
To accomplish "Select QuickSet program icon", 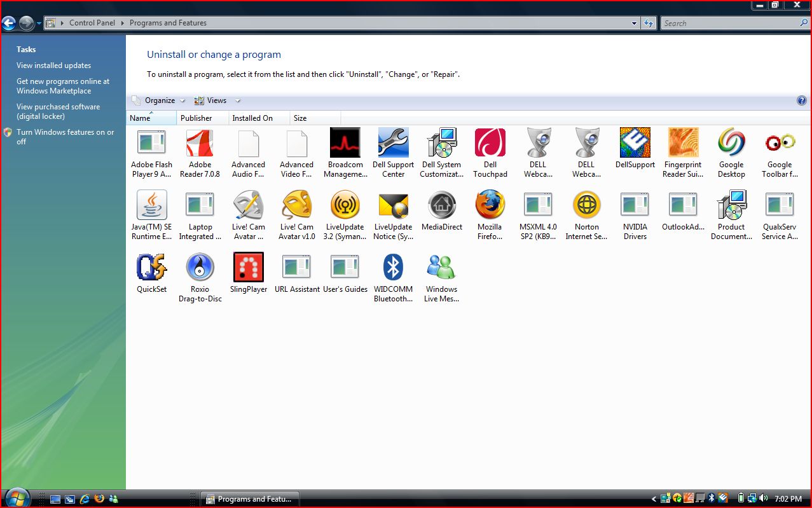I will (x=151, y=267).
